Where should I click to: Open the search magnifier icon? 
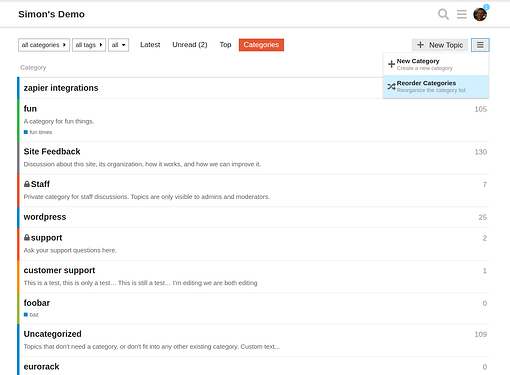(443, 14)
